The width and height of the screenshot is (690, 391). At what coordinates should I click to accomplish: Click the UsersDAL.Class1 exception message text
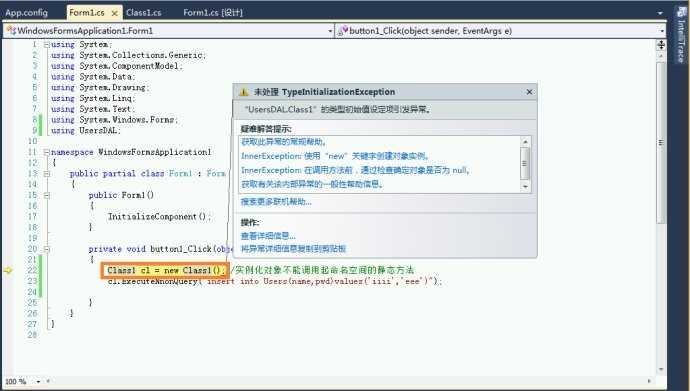[x=337, y=110]
